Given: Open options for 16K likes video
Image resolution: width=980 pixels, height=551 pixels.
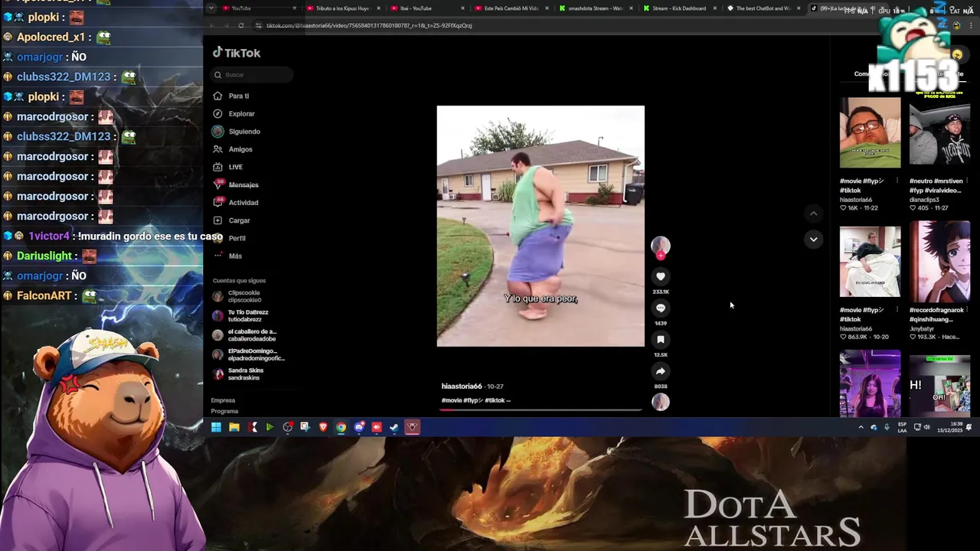Looking at the screenshot, I should 897,181.
